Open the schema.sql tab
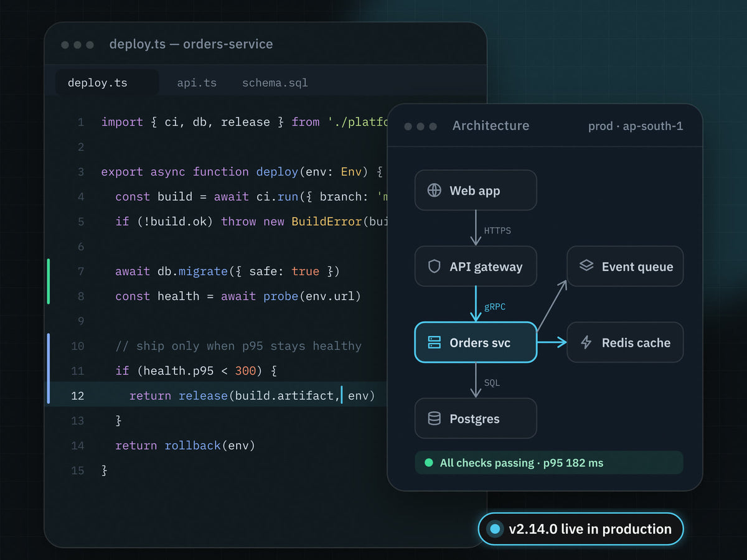747x560 pixels. [275, 83]
